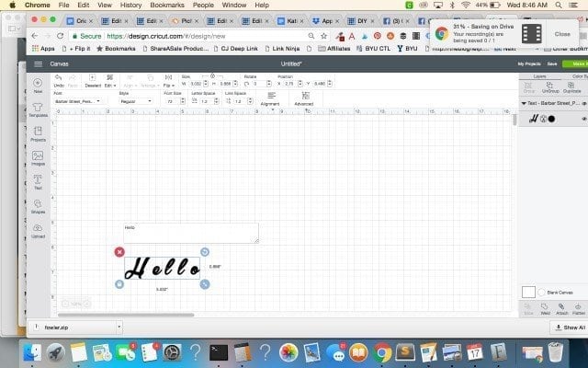Open Images from the left sidebar
588x368 pixels.
tap(38, 158)
